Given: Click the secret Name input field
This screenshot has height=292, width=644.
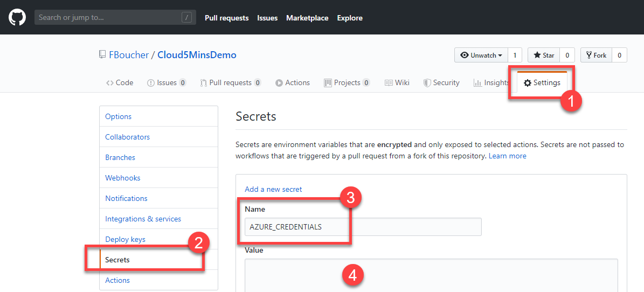Looking at the screenshot, I should click(x=363, y=227).
